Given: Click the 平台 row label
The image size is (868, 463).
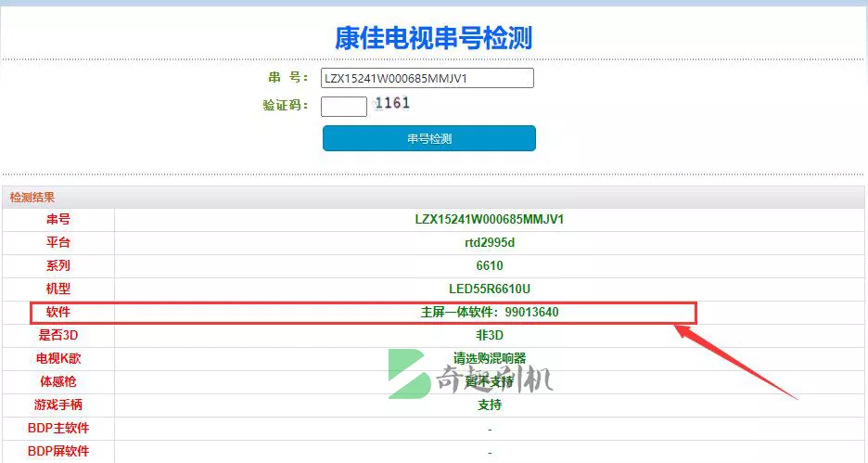Looking at the screenshot, I should pos(58,242).
